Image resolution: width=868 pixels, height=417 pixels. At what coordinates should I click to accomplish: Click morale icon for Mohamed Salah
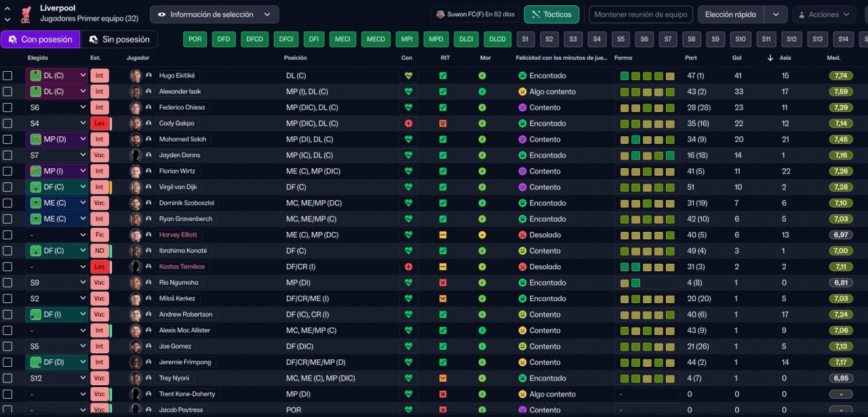point(482,139)
